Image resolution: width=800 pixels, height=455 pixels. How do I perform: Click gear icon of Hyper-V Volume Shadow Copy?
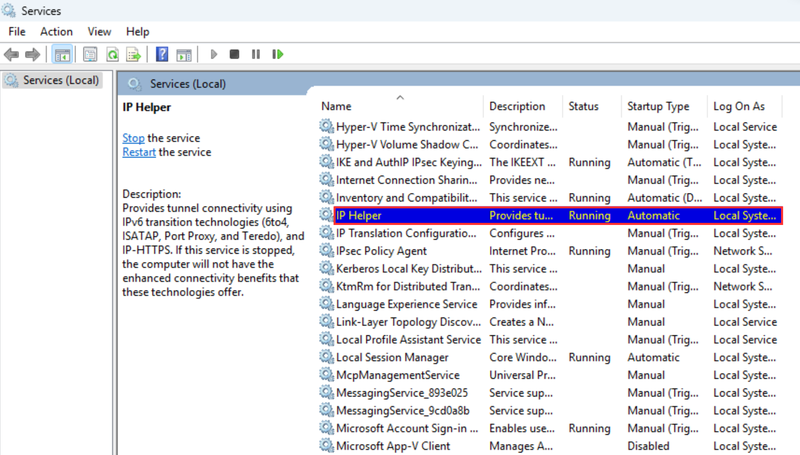[327, 144]
